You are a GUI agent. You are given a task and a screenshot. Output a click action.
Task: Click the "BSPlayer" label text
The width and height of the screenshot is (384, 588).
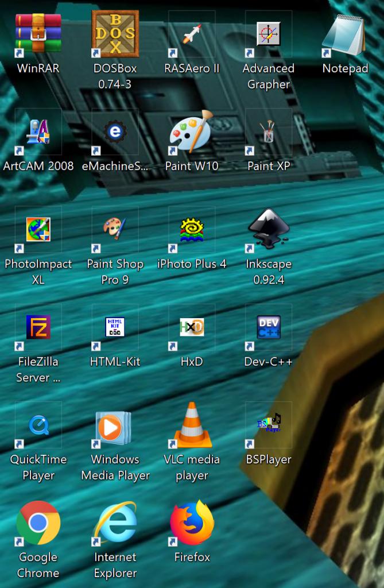tap(269, 460)
